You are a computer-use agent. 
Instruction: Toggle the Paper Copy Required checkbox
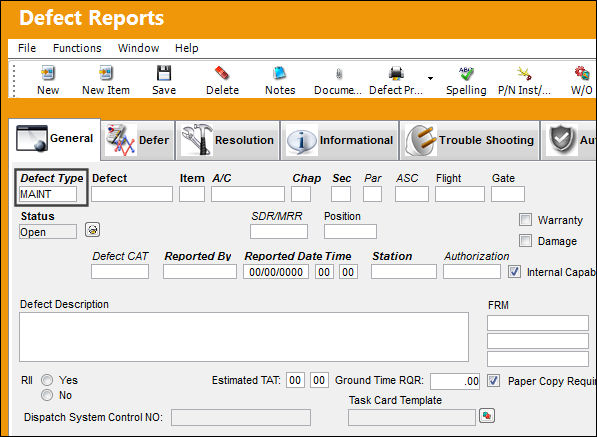[493, 381]
